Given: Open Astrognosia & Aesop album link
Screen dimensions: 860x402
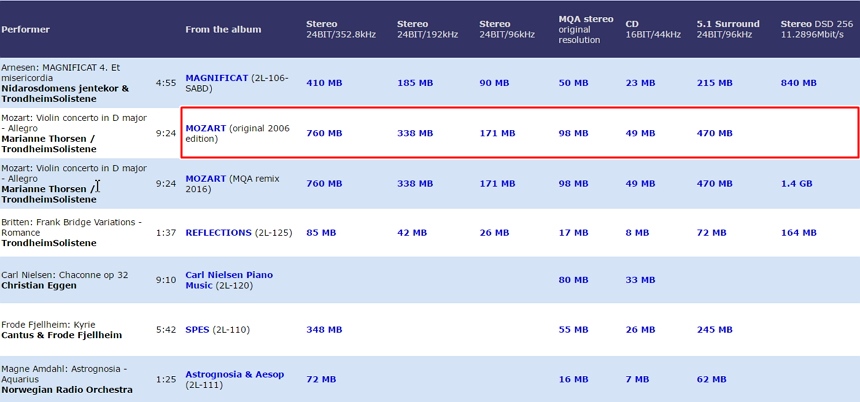Looking at the screenshot, I should tap(235, 375).
